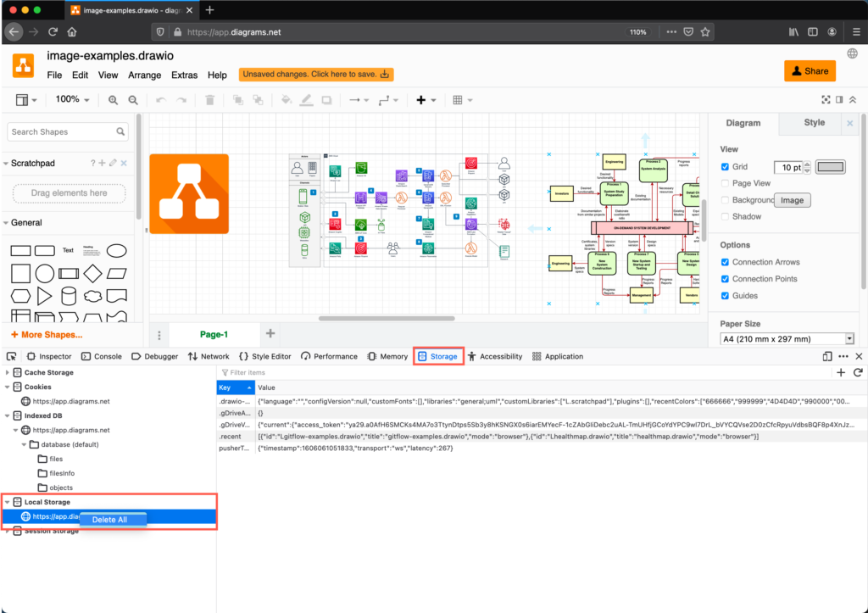Click the fullscreen icon in toolbar
This screenshot has width=868, height=613.
(826, 100)
